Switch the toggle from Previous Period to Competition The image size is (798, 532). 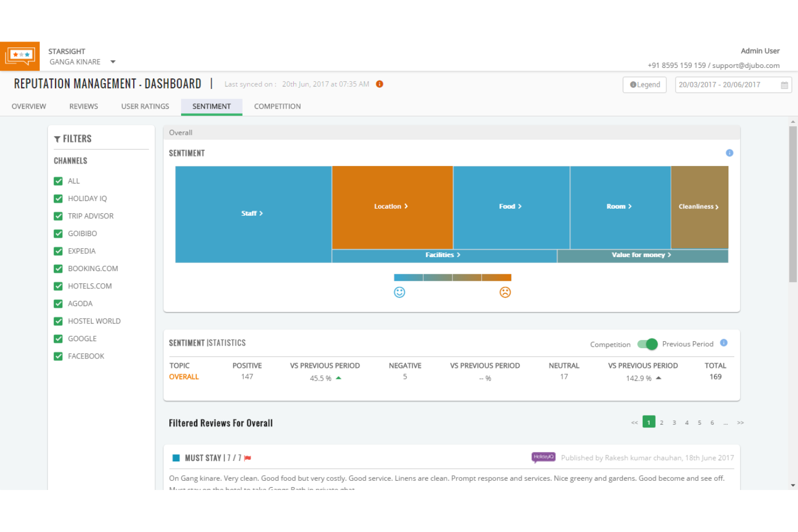coord(646,344)
